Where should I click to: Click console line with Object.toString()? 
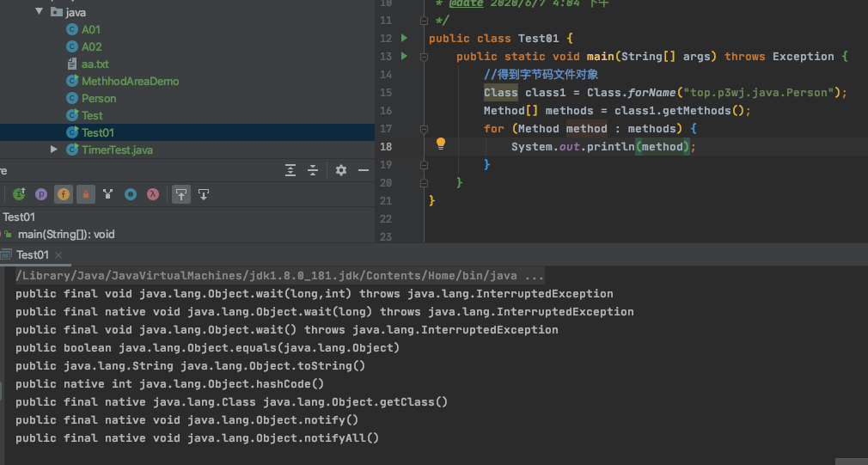pos(191,366)
